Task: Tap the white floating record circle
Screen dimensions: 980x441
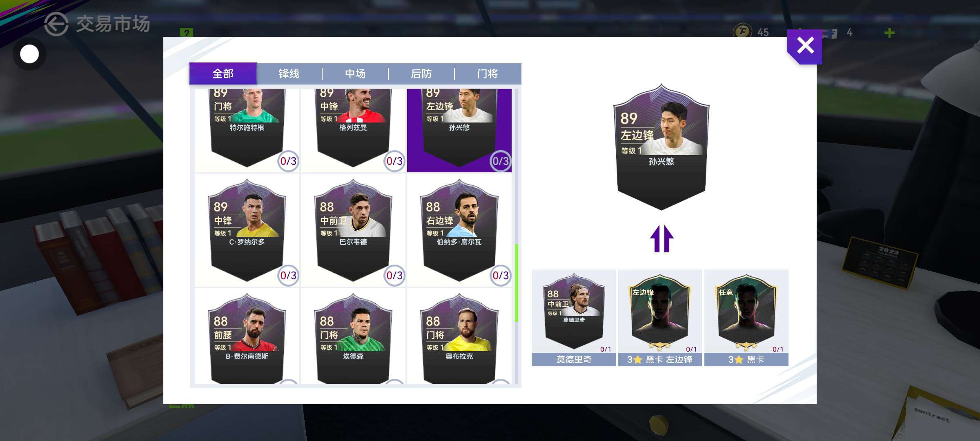Action: pos(29,54)
